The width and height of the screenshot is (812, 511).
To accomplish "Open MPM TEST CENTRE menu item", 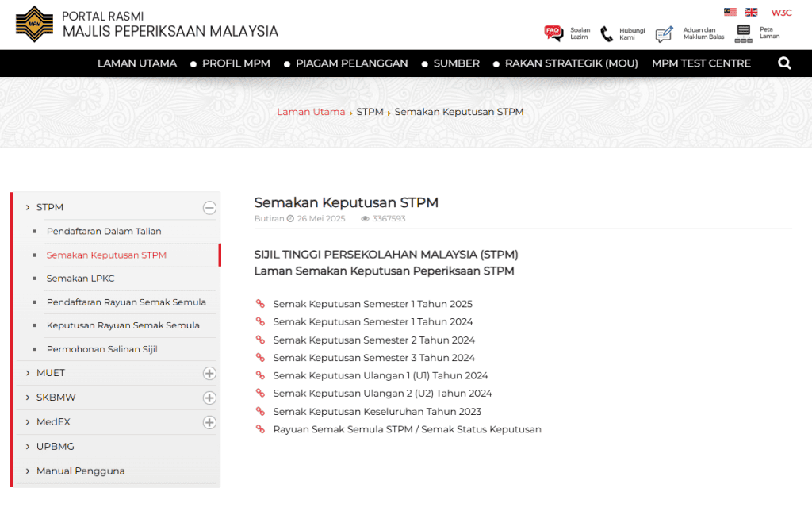I will (701, 63).
